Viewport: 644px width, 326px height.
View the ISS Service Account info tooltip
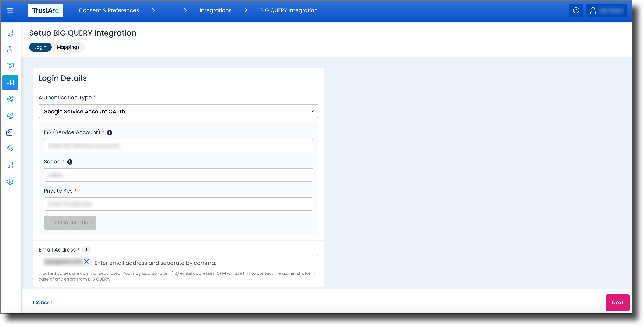tap(109, 133)
